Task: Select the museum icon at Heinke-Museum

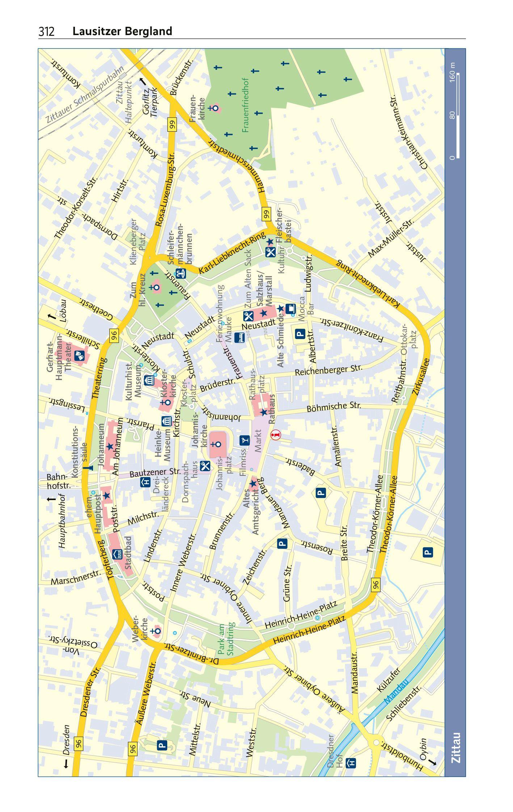Action: 167,421
